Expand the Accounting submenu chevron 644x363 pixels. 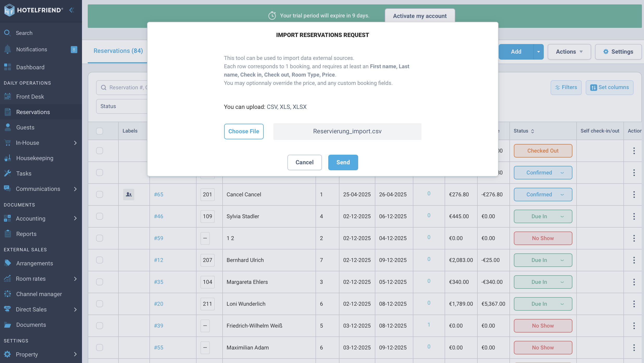click(x=75, y=218)
